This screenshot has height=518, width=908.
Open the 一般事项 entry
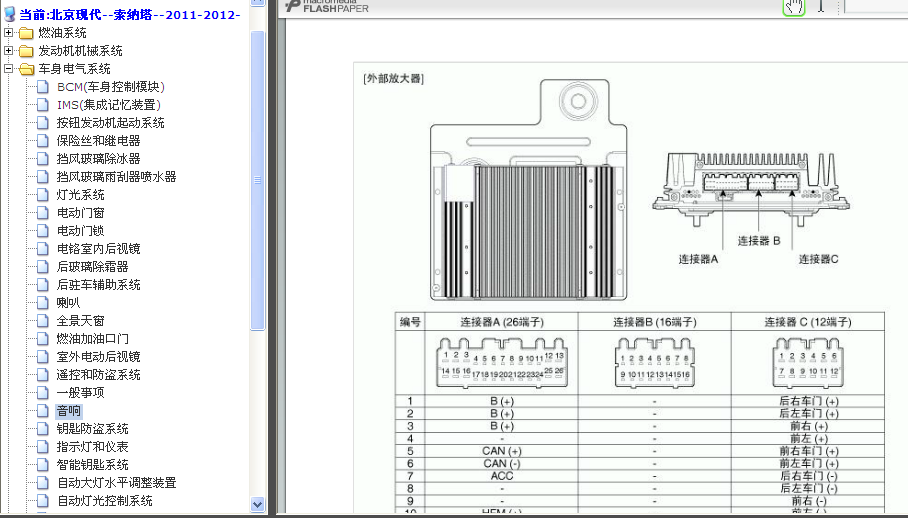pyautogui.click(x=80, y=392)
